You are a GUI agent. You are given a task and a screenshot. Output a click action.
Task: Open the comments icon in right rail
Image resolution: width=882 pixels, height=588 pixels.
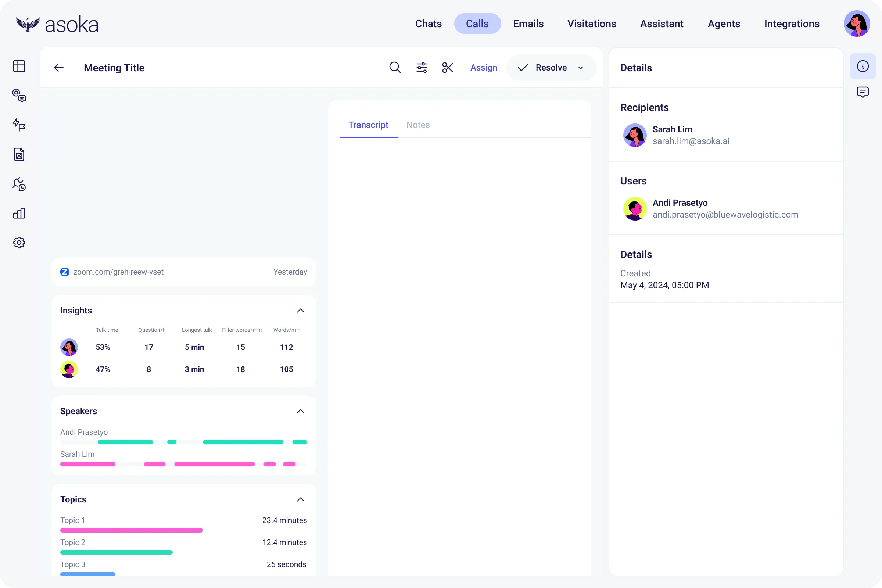tap(863, 92)
